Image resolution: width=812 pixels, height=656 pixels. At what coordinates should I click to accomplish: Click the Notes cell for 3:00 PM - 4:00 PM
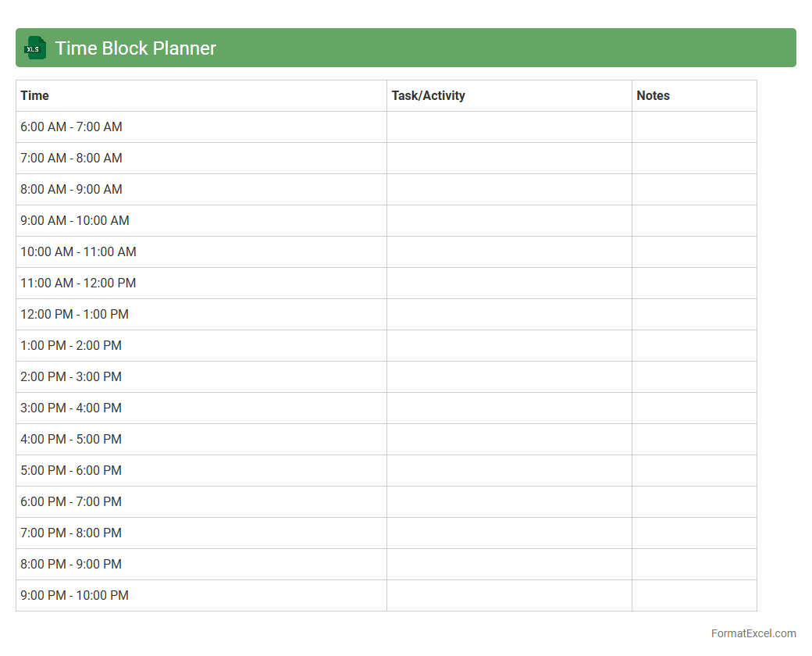pos(694,408)
